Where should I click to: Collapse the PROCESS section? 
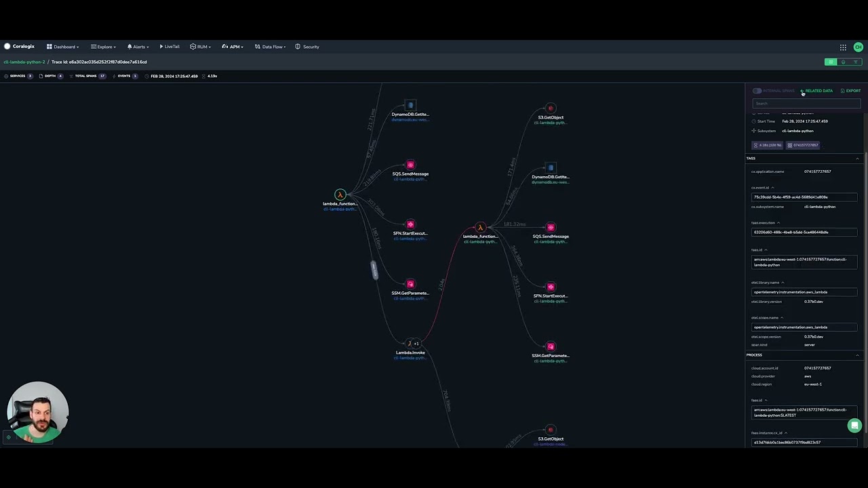[857, 355]
